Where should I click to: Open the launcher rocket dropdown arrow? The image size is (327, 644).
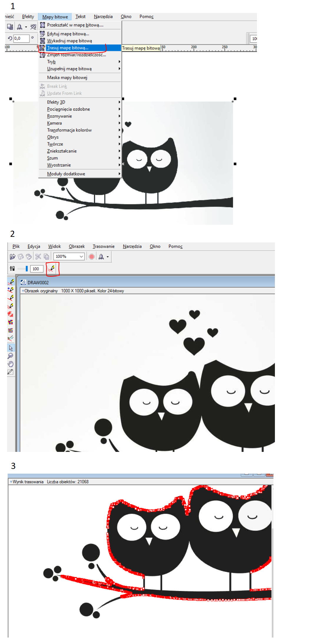pos(108,257)
